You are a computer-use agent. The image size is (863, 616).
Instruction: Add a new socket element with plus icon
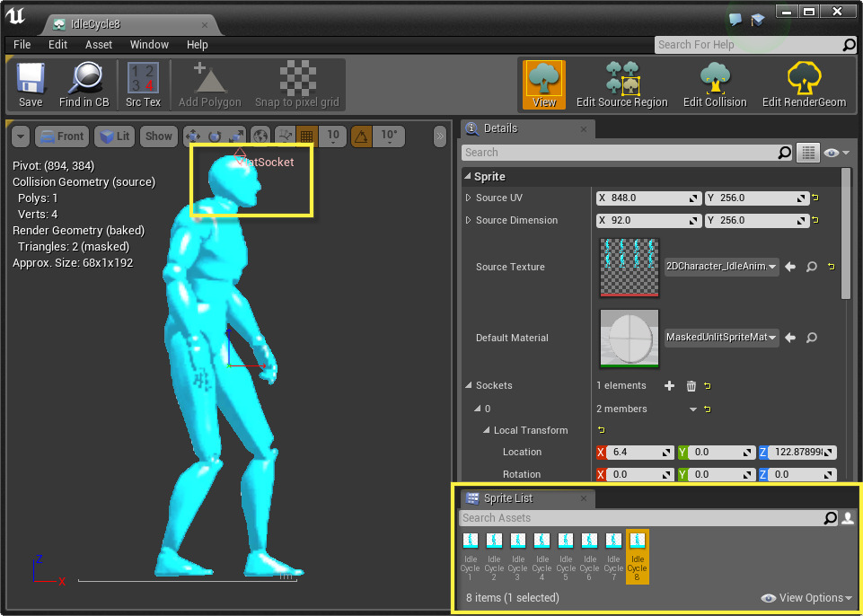(x=669, y=386)
